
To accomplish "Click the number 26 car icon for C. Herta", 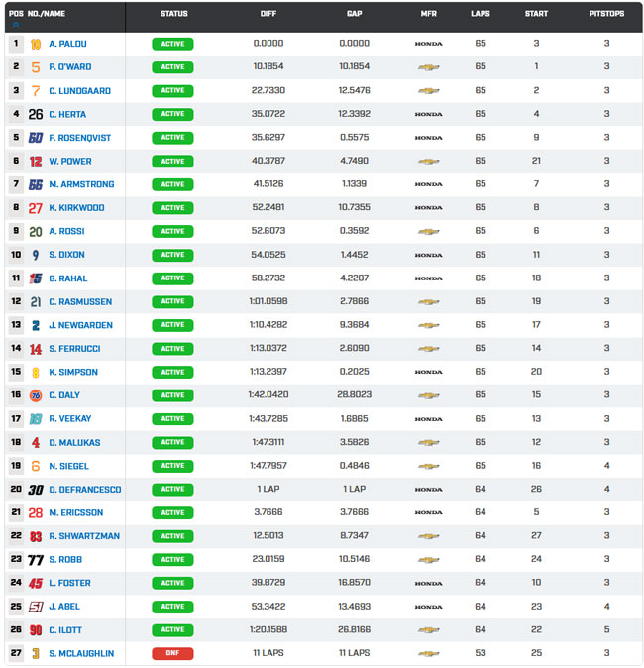I will pos(36,114).
